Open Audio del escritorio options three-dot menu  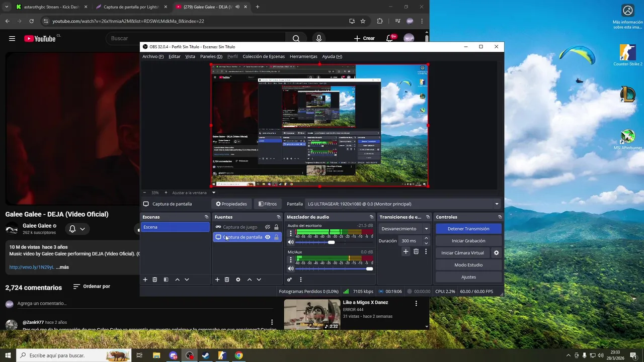290,233
